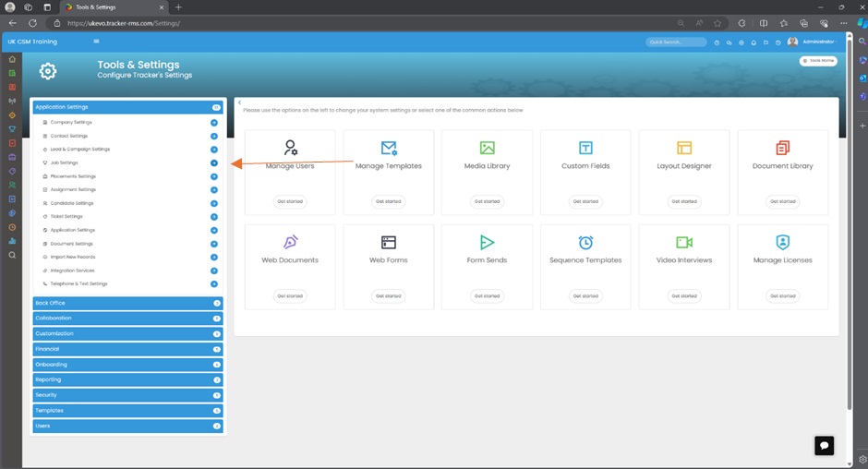The image size is (868, 469).
Task: Select the Manage Templates envelope icon
Action: coord(389,148)
